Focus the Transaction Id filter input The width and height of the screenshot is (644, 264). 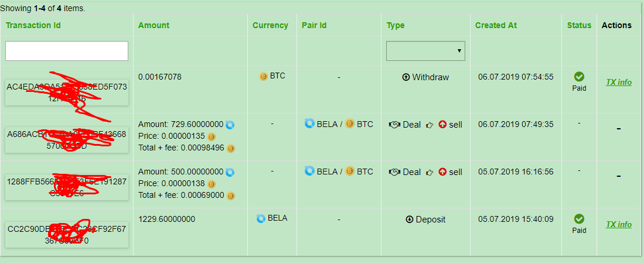tap(67, 51)
